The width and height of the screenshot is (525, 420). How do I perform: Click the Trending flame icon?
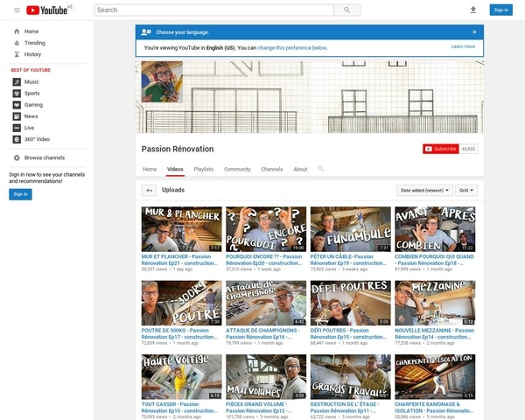pyautogui.click(x=17, y=43)
